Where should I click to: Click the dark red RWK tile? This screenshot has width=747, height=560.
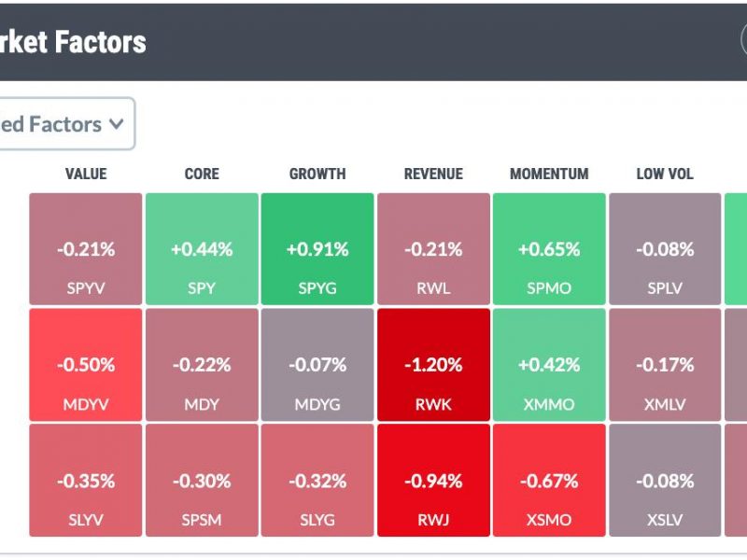[433, 365]
